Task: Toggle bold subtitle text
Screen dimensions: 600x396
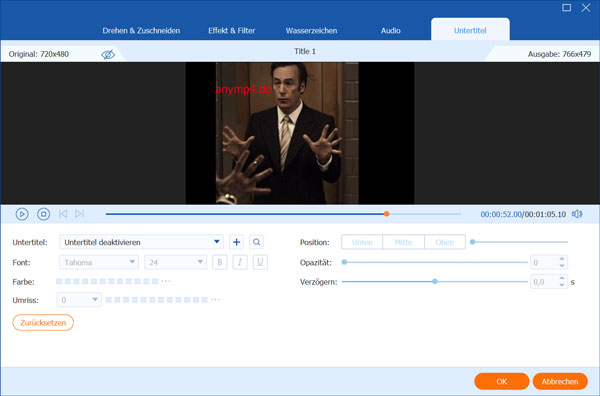Action: click(x=220, y=262)
